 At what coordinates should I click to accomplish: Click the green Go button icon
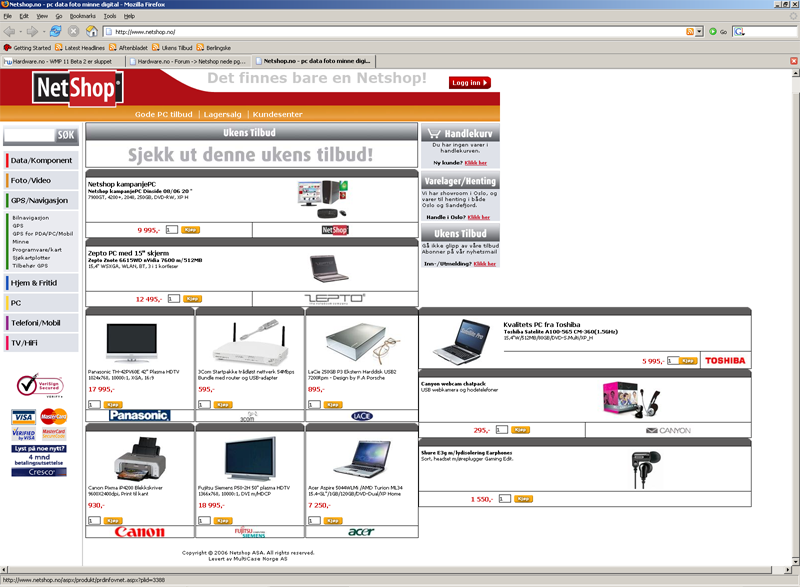click(713, 32)
